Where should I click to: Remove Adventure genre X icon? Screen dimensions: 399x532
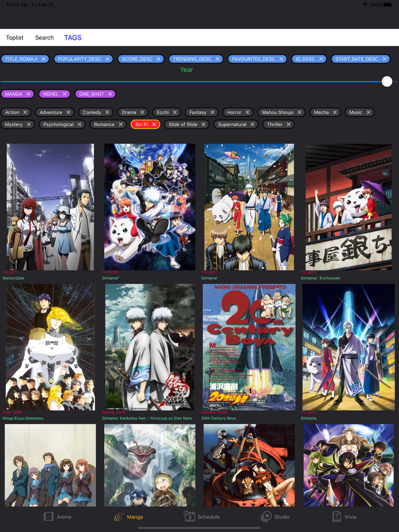68,112
